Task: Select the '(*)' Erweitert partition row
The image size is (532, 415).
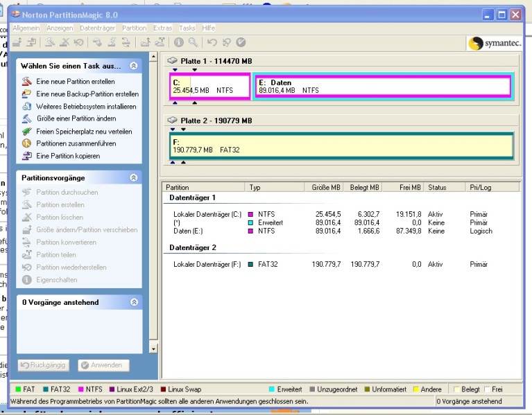Action: coord(341,223)
